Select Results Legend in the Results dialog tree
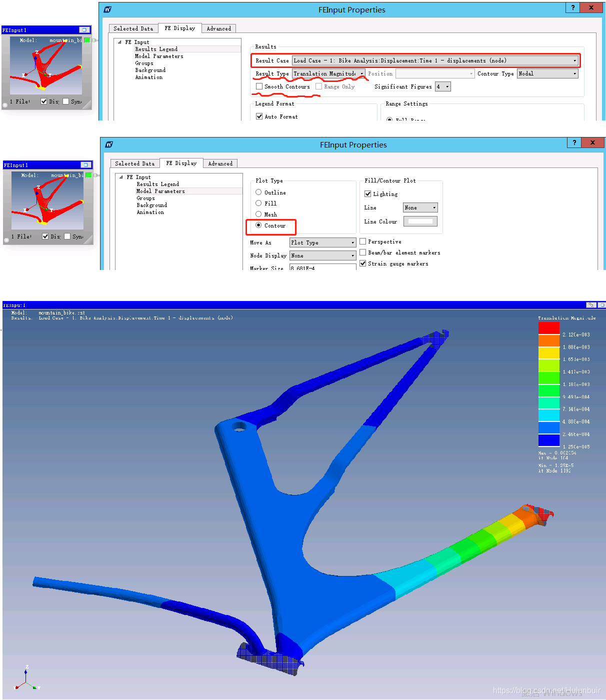The width and height of the screenshot is (606, 700). [x=156, y=49]
